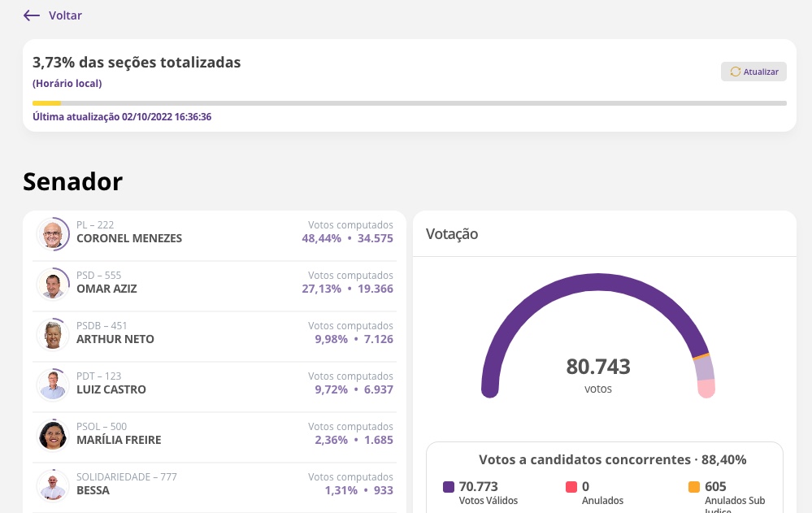Image resolution: width=812 pixels, height=513 pixels.
Task: Go back using the Voltar link
Action: coord(65,15)
